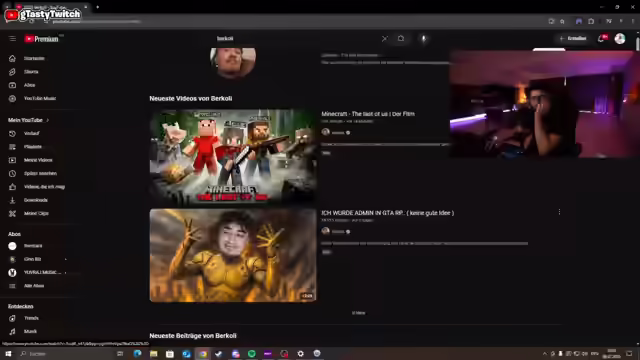The height and width of the screenshot is (360, 640).
Task: Open ICH WURDE ADMIN IN GTA RP title
Action: click(x=387, y=213)
